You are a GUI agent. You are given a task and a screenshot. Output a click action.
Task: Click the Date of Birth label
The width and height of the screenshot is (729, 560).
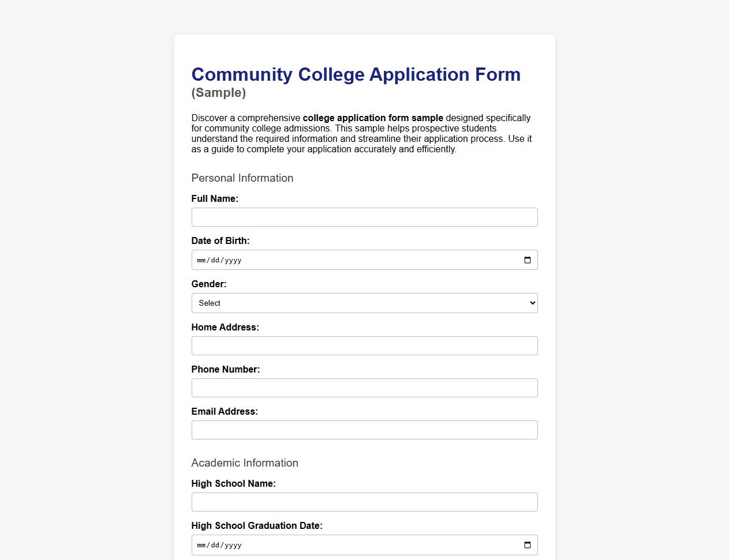(220, 240)
